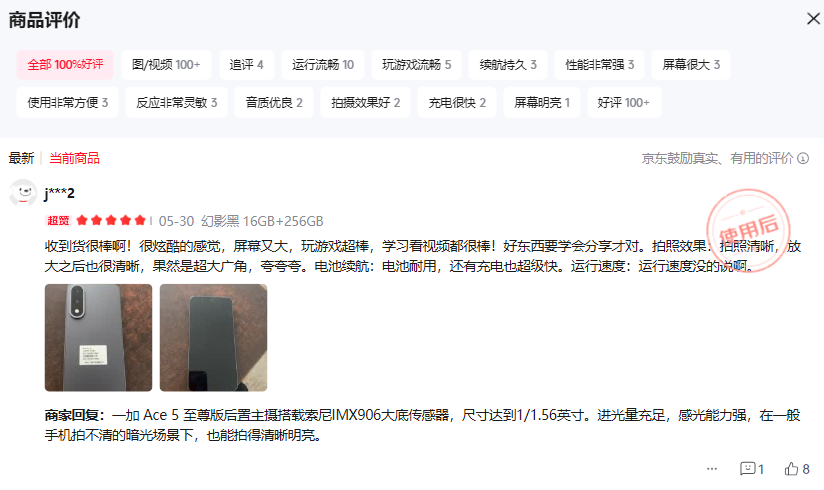The width and height of the screenshot is (824, 490).
Task: Close the 商品评价 review panel
Action: pos(813,19)
